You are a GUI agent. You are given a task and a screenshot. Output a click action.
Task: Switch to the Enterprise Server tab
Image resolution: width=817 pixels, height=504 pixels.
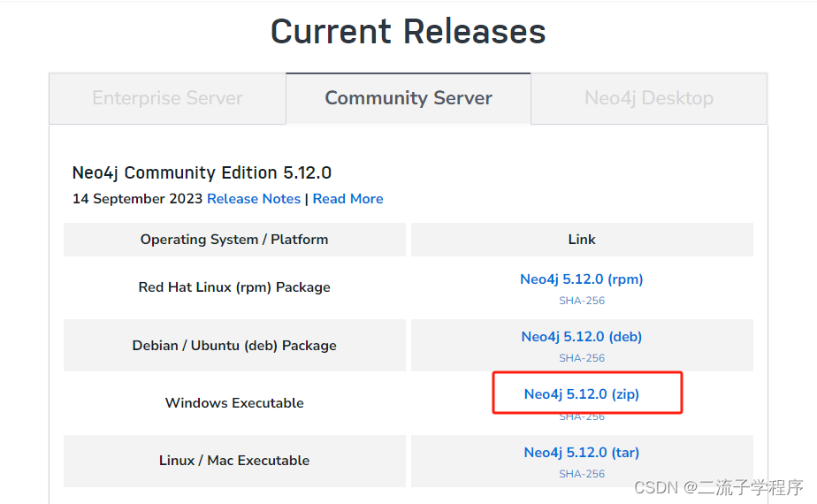(167, 98)
